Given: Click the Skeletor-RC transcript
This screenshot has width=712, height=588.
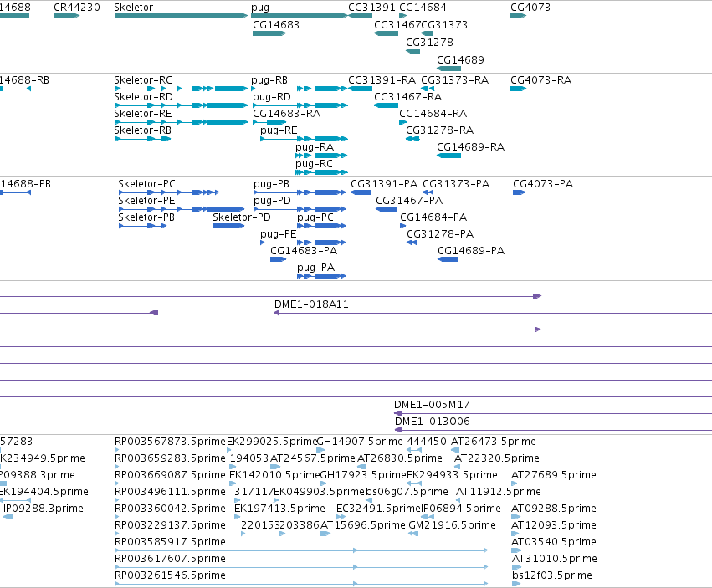Looking at the screenshot, I should [182, 89].
